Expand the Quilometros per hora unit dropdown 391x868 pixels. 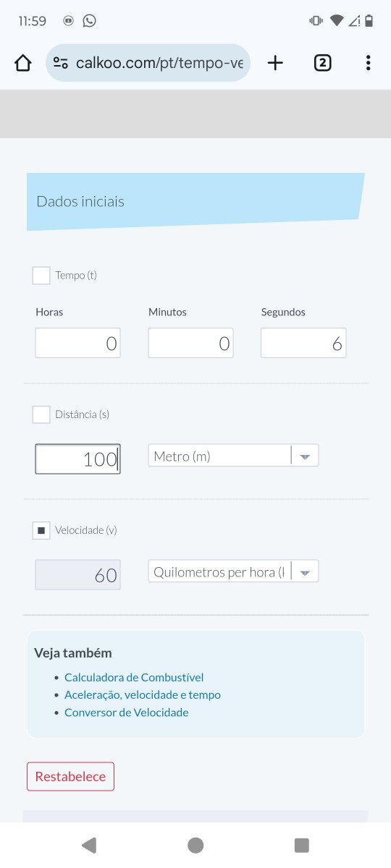click(233, 571)
